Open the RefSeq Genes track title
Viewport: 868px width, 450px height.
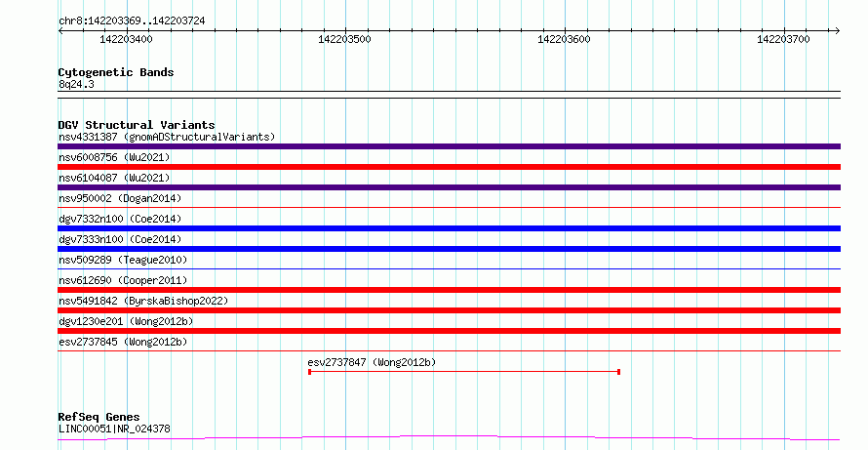(99, 417)
